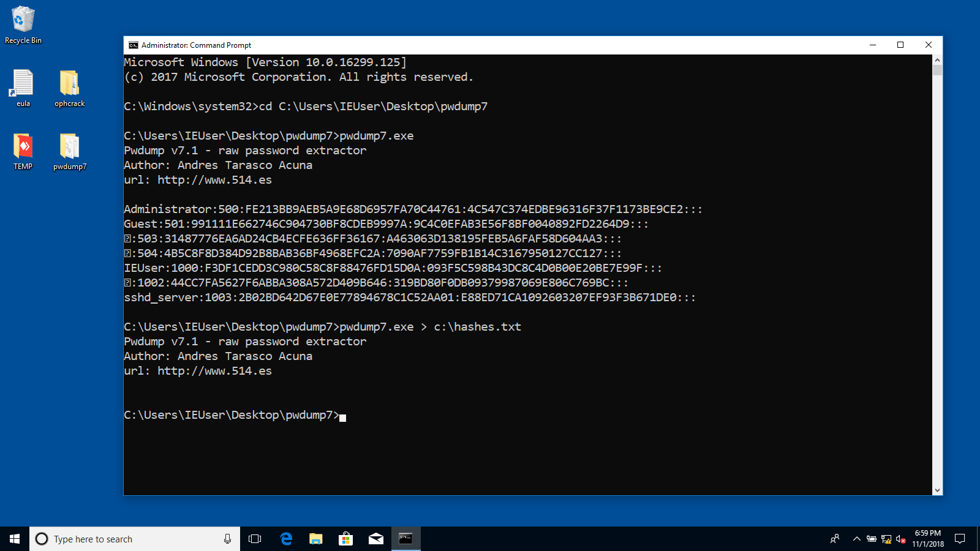Select the ophcrack folder on desktop
The image size is (980, 551).
[69, 88]
